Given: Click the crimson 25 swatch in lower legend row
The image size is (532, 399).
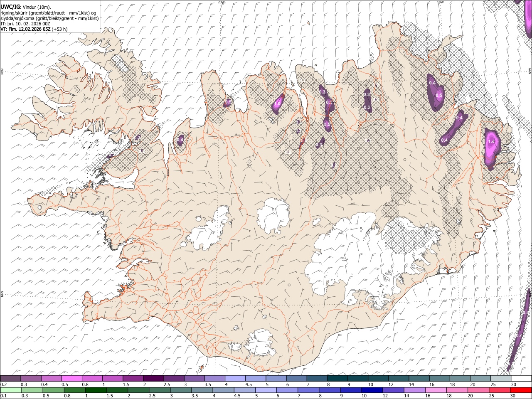Looking at the screenshot, I should click(x=500, y=390).
